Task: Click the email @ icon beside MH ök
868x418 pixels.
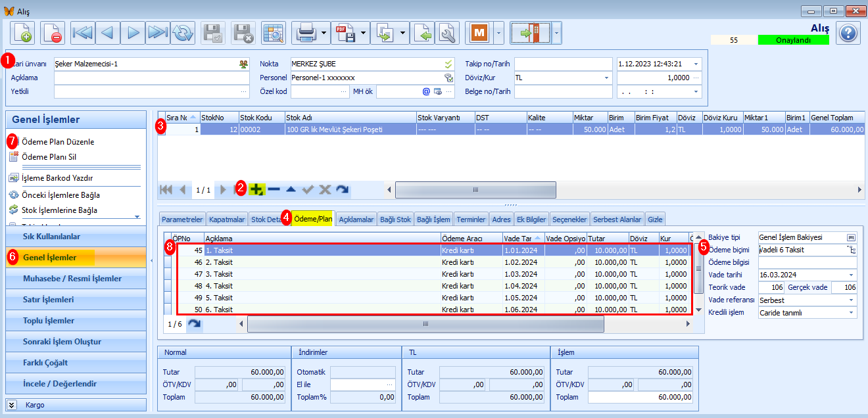Action: point(426,91)
